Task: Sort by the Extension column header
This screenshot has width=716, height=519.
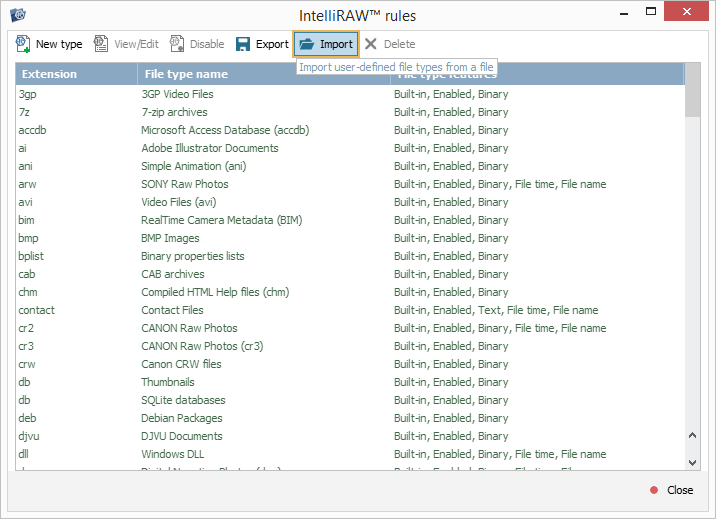Action: 76,74
